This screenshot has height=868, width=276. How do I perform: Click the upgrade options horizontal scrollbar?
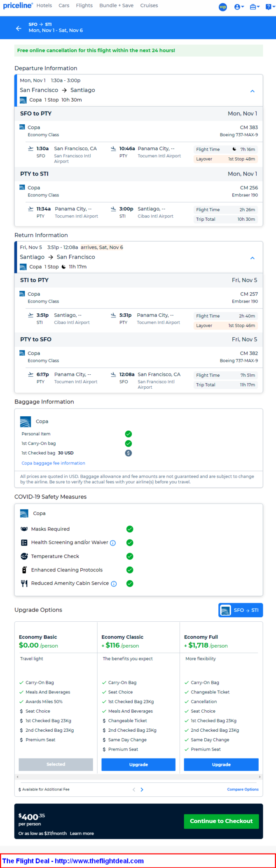coord(138,777)
